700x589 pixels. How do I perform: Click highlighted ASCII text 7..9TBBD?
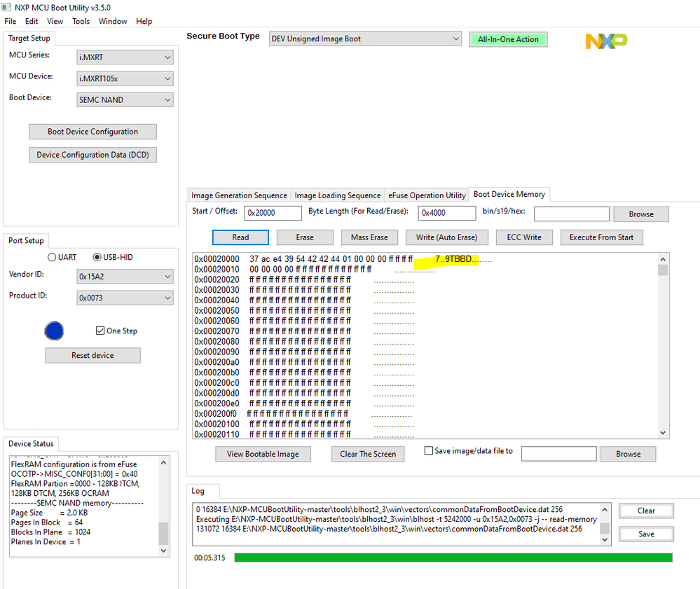[x=453, y=259]
